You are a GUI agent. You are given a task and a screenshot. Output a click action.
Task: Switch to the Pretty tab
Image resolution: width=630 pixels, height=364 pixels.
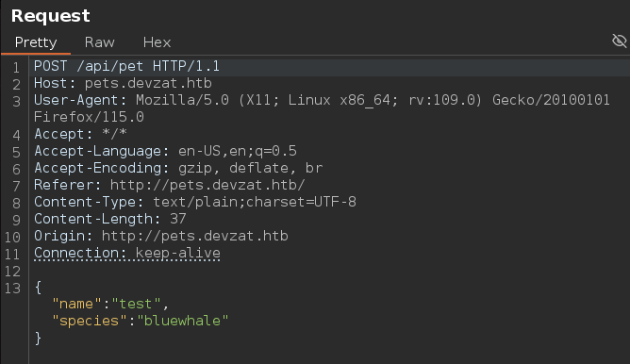36,42
